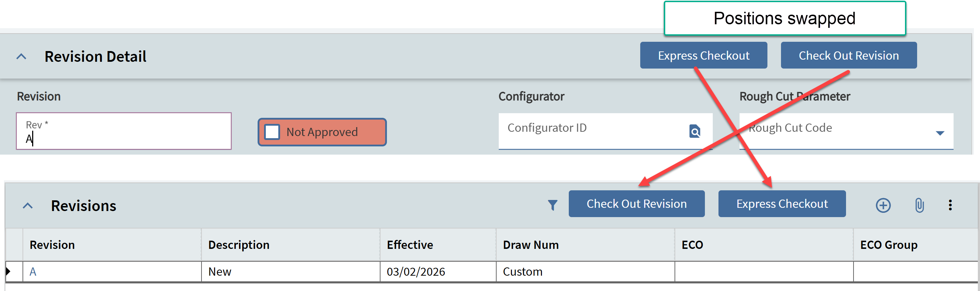Click Check Out Revision in Revisions panel
Image resolution: width=980 pixels, height=291 pixels.
tap(636, 204)
